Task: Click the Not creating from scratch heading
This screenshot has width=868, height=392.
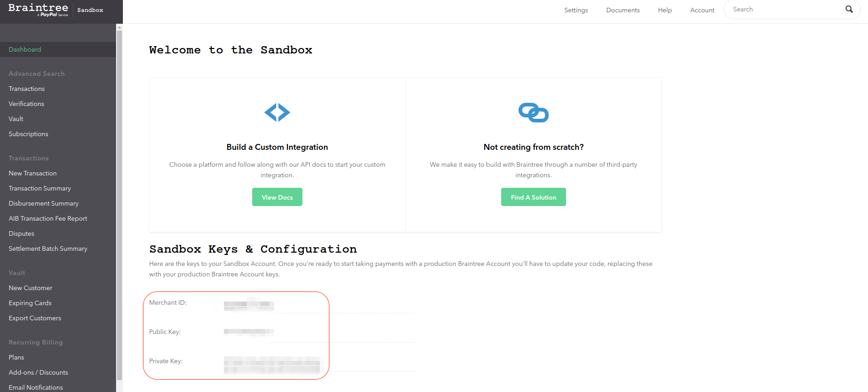Action: tap(534, 147)
